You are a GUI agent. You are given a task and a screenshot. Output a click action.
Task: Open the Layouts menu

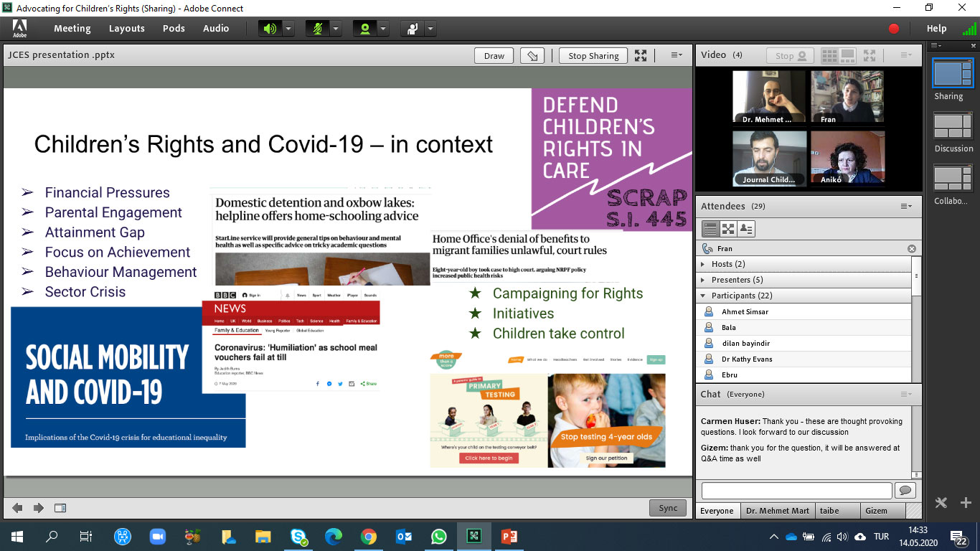[x=126, y=29]
